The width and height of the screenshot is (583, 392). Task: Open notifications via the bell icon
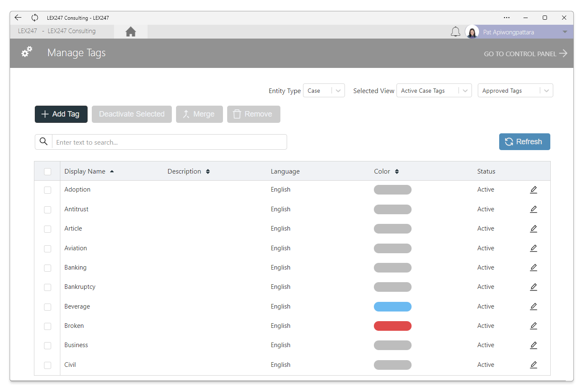click(455, 32)
